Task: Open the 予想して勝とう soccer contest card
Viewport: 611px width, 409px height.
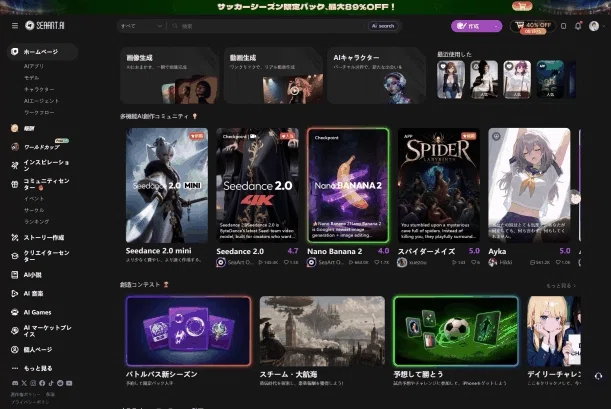Action: (456, 331)
